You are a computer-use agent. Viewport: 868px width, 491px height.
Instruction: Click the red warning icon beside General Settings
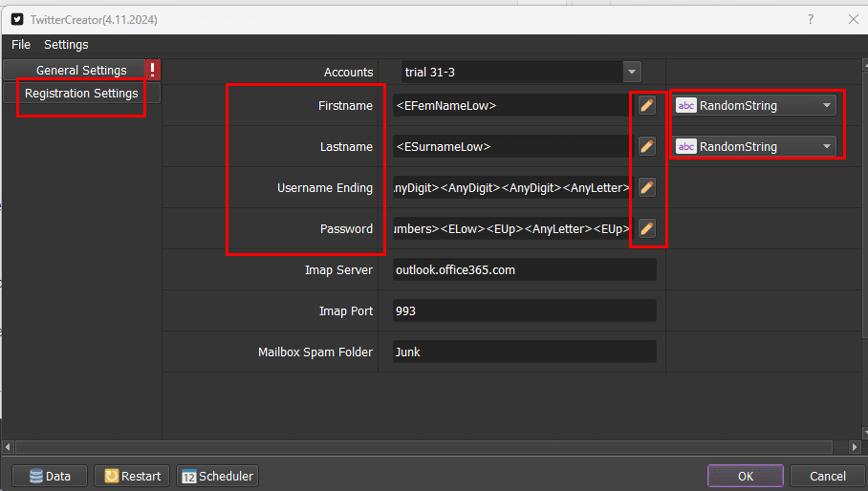point(152,70)
